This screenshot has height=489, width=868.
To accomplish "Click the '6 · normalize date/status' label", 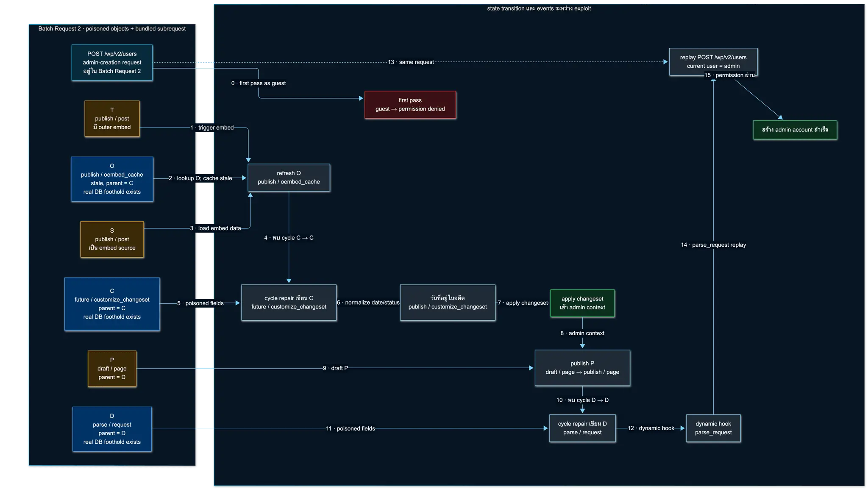I will tap(368, 303).
